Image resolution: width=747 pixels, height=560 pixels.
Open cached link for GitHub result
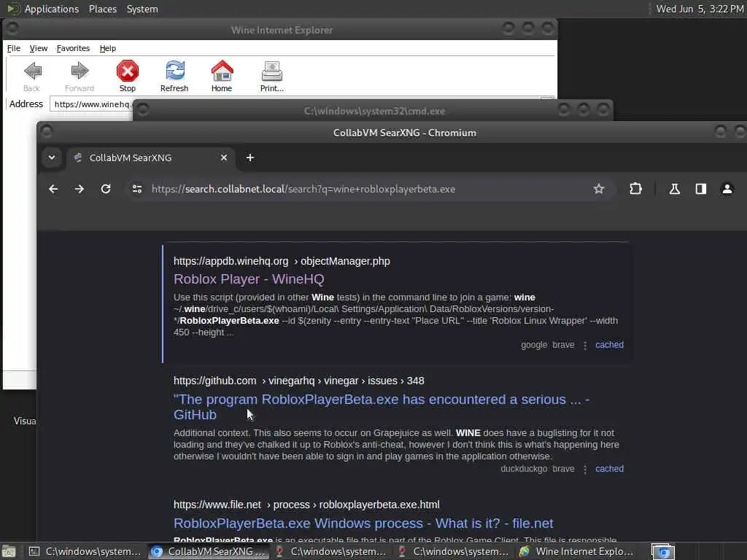[x=609, y=469]
